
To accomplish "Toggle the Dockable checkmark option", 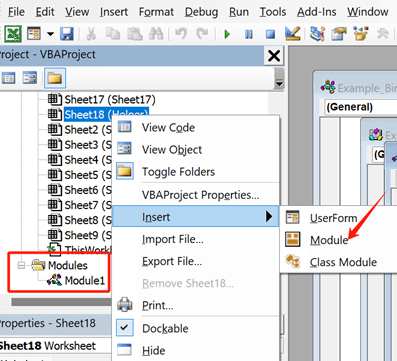I will [196, 328].
